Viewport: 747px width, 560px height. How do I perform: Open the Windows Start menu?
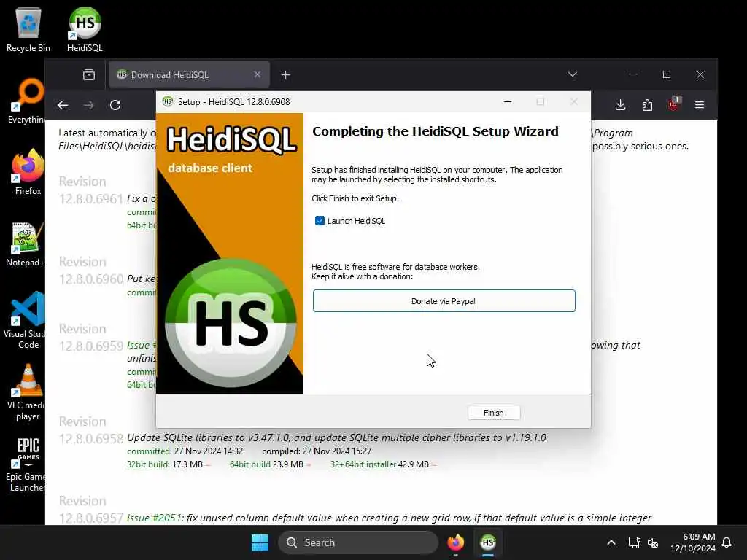pyautogui.click(x=260, y=542)
